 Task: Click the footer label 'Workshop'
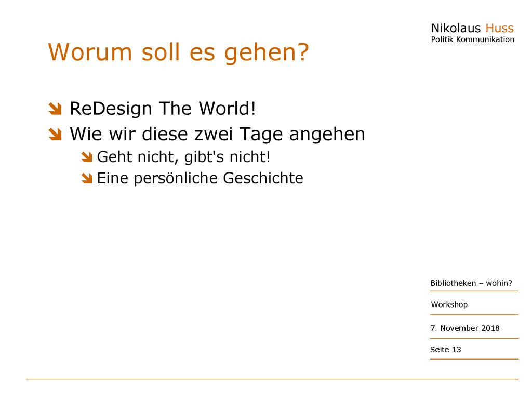(x=449, y=304)
